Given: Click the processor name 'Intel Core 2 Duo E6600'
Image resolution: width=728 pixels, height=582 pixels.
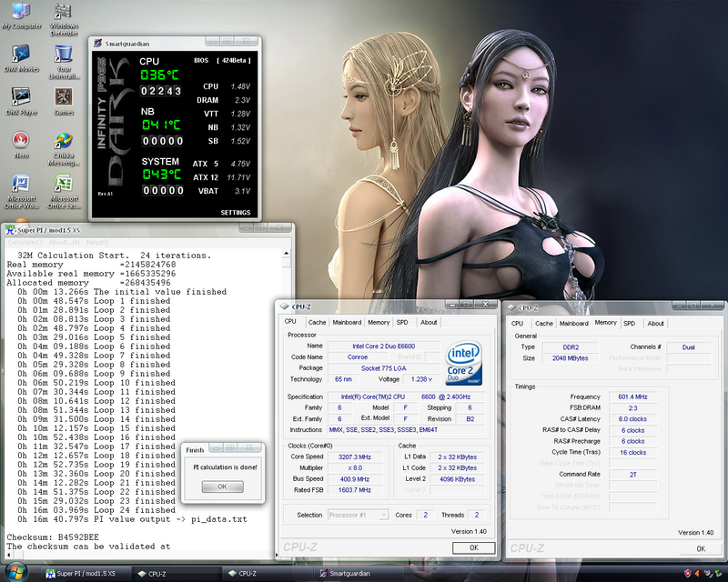Looking at the screenshot, I should (383, 346).
